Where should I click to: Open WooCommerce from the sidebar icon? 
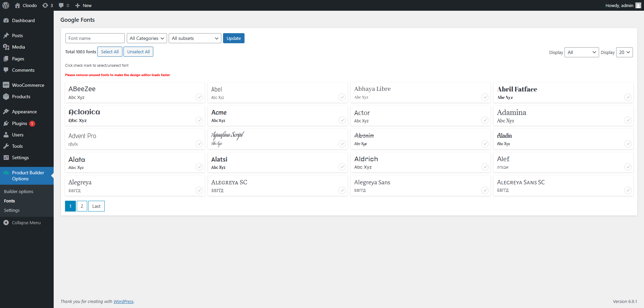point(7,85)
